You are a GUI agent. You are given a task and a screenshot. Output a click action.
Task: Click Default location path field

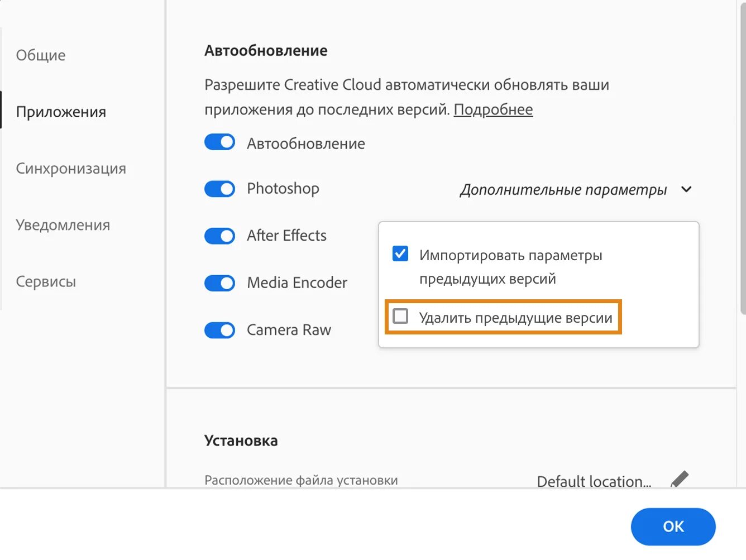pos(594,481)
